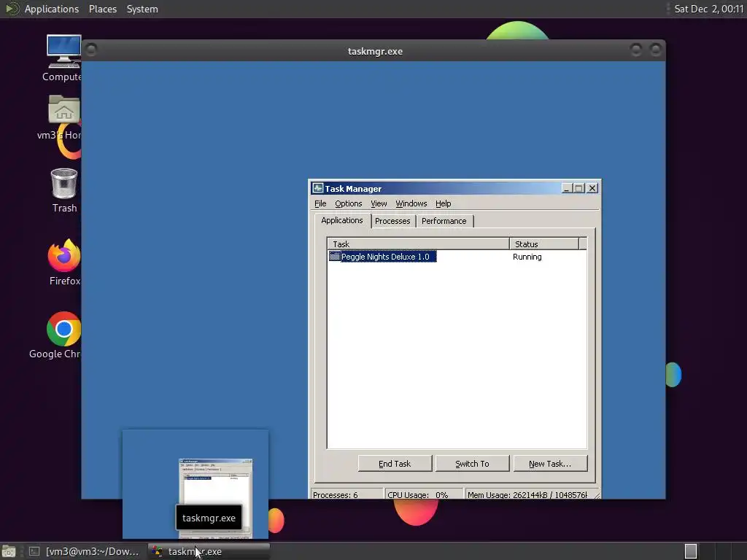Open the Help menu in Task Manager

pyautogui.click(x=443, y=204)
